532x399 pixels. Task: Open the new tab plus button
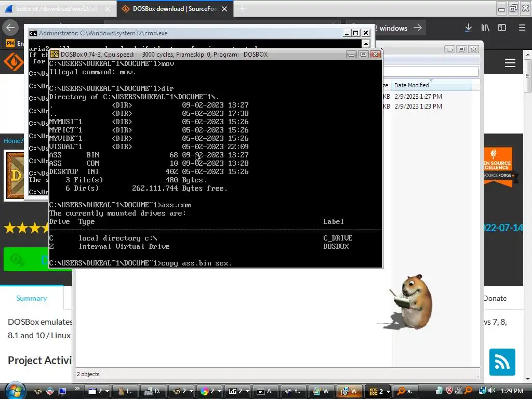(242, 9)
